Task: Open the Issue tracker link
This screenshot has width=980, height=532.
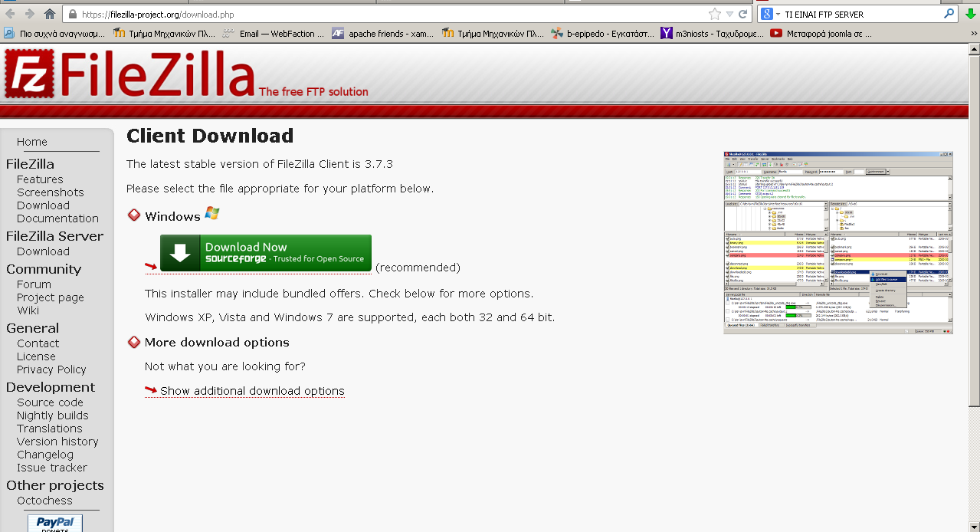Action: [x=52, y=468]
